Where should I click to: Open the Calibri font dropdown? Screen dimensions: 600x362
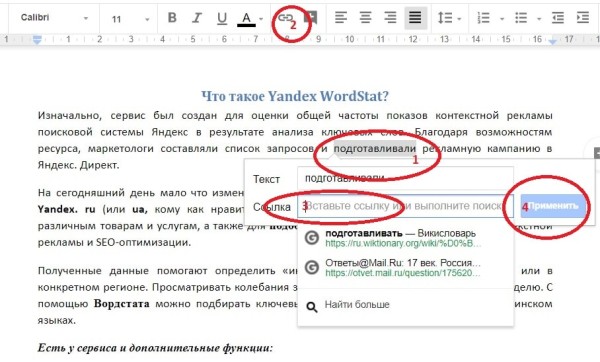[x=54, y=18]
